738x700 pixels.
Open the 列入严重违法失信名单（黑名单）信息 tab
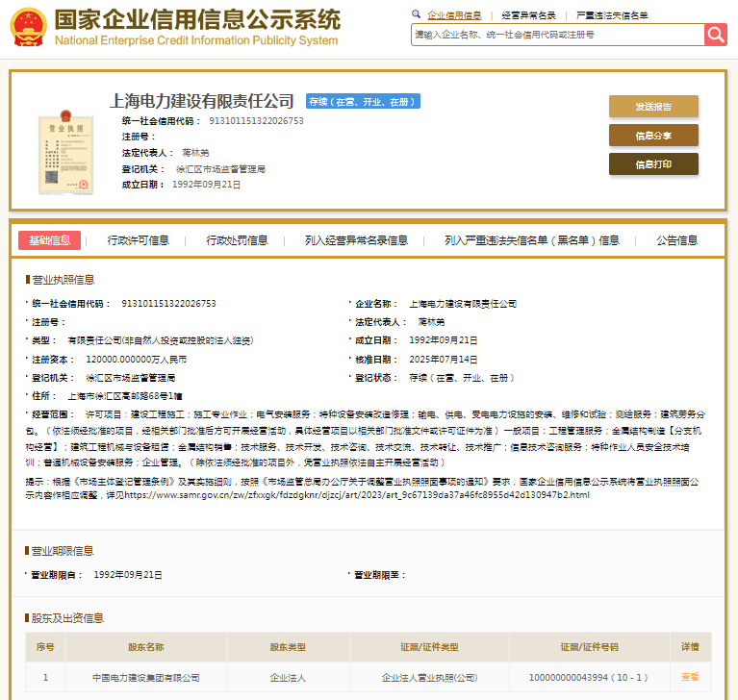point(532,240)
